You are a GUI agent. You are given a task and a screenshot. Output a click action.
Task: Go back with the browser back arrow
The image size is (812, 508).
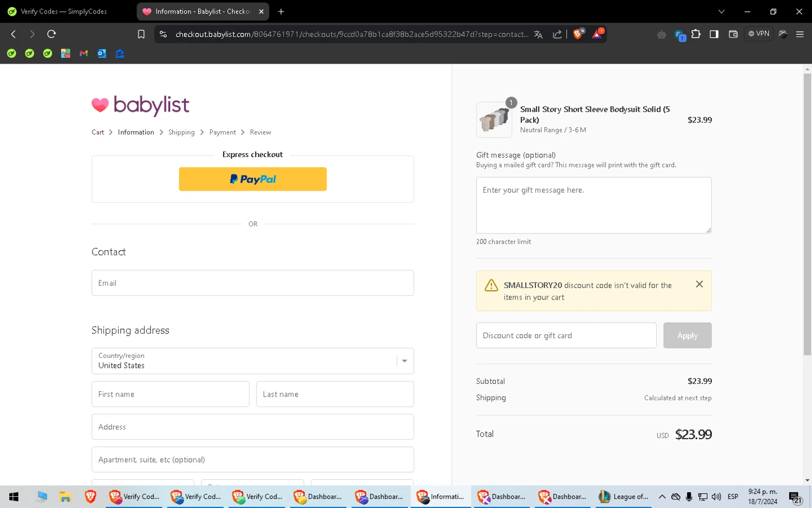14,34
